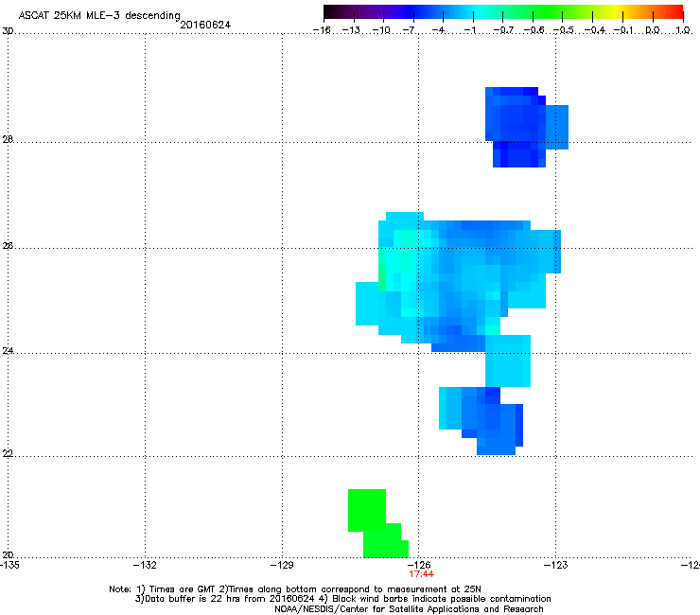Click the colorbar label '-13'
Image resolution: width=700 pixels, height=615 pixels.
[351, 30]
